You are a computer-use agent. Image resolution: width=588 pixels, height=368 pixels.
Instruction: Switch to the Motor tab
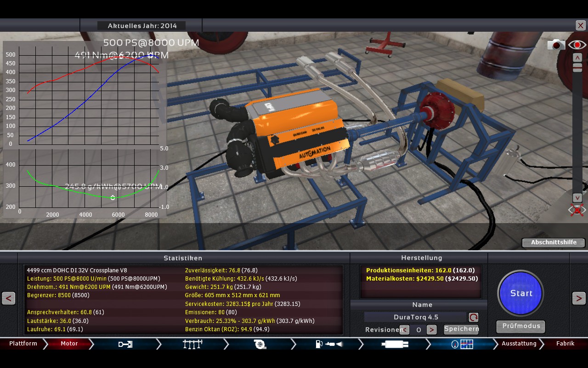pos(69,344)
